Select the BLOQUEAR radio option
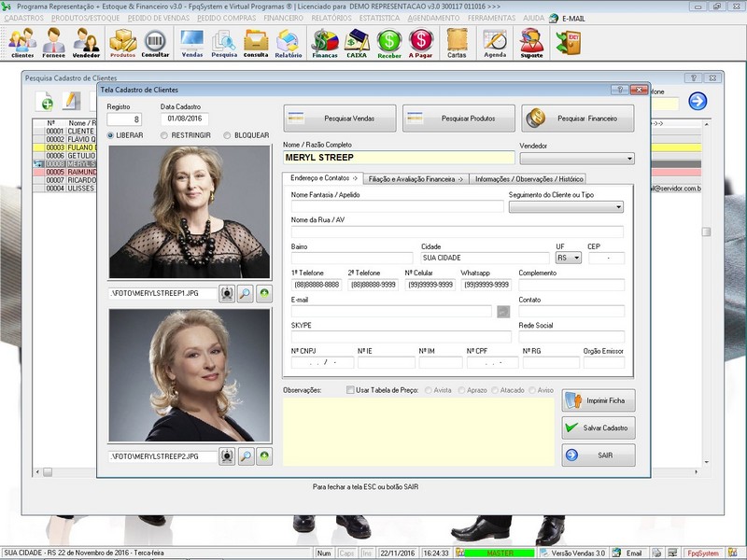747x560 pixels. pos(228,135)
